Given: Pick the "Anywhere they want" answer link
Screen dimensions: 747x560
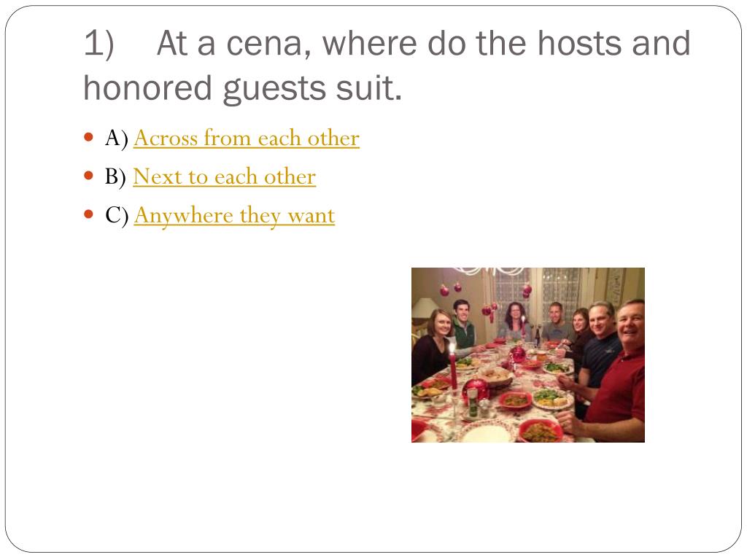Looking at the screenshot, I should [234, 216].
